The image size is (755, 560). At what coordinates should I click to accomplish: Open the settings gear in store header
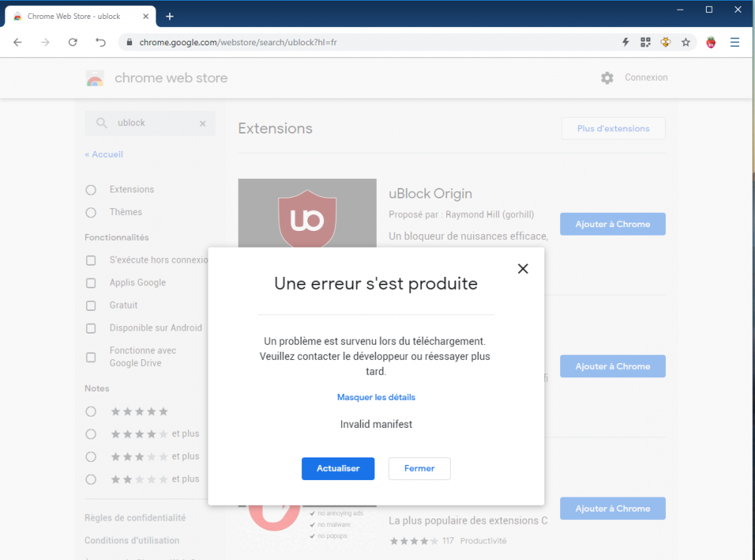pos(607,78)
